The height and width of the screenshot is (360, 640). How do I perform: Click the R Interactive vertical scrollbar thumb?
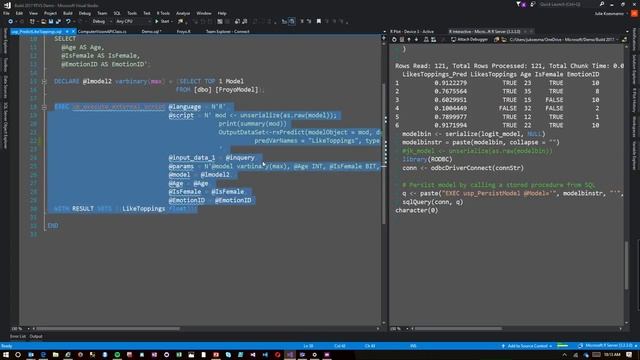(x=627, y=265)
